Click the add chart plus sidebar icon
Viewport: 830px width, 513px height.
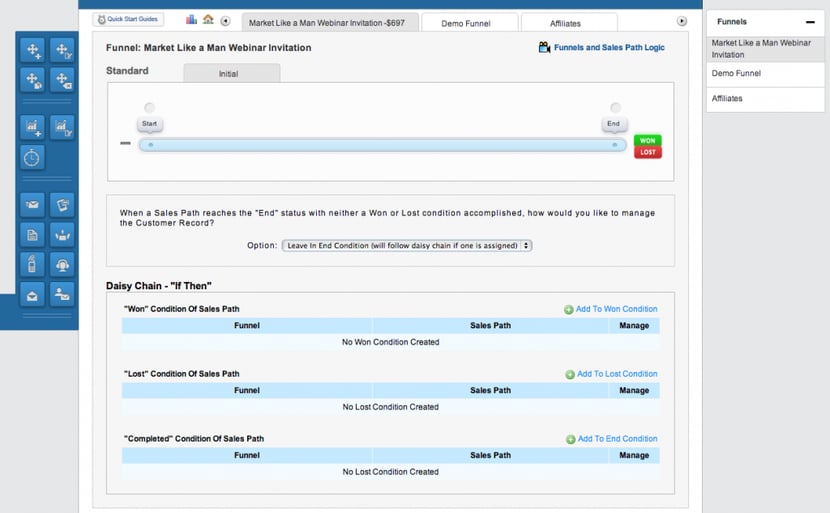32,127
